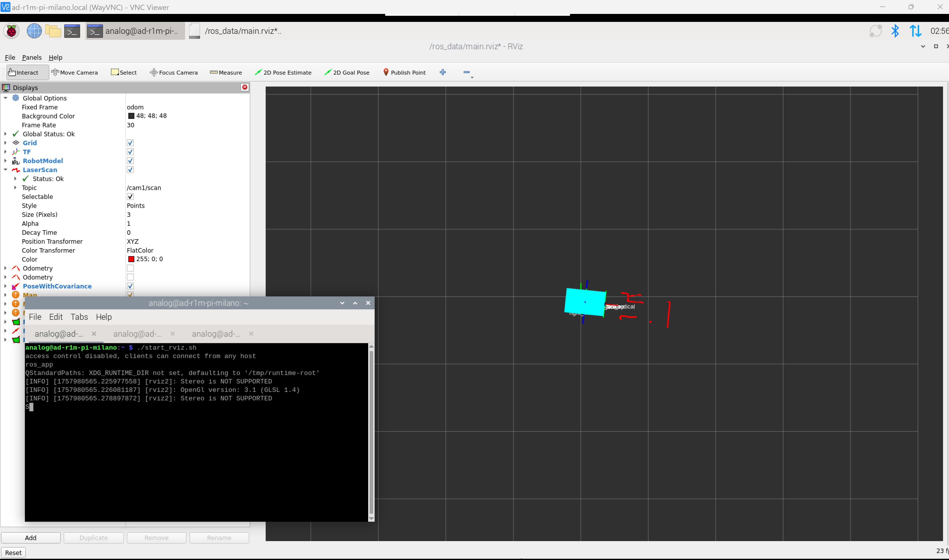Click the Bluetooth tray icon
Screen dimensions: 949x560
(x=895, y=31)
